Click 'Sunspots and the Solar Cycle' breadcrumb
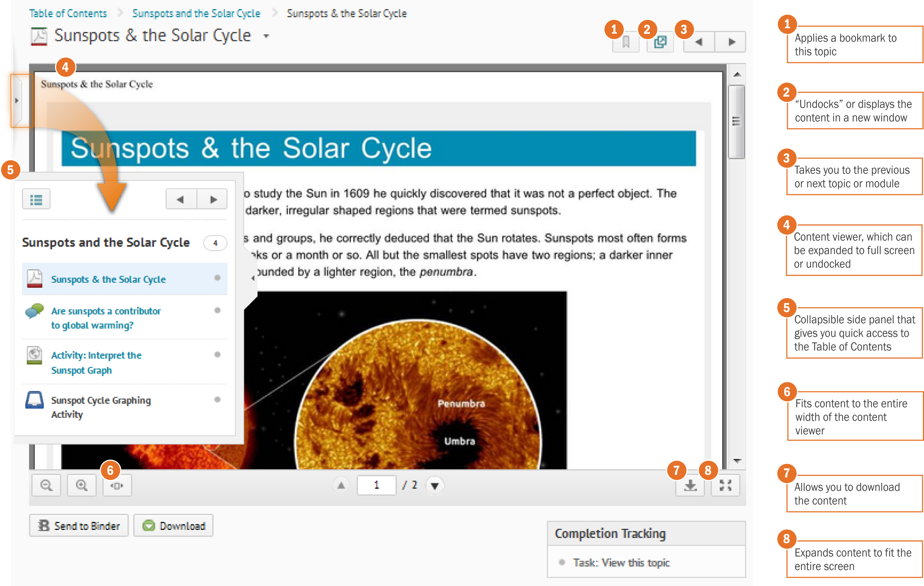Image resolution: width=924 pixels, height=586 pixels. [x=196, y=13]
